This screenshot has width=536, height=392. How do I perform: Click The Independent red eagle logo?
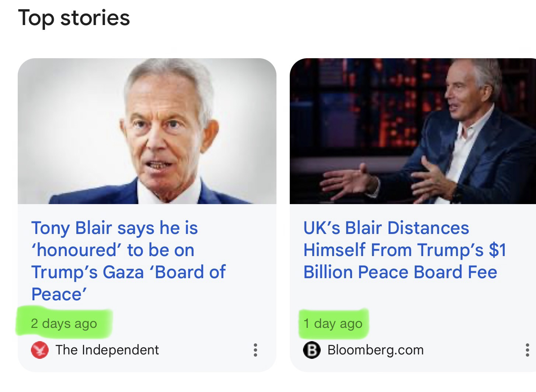click(x=39, y=350)
